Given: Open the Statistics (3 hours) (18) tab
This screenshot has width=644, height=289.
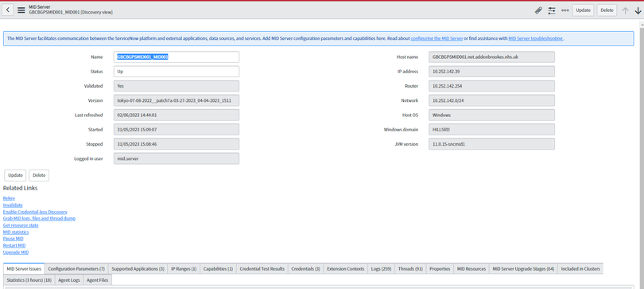Looking at the screenshot, I should point(29,280).
